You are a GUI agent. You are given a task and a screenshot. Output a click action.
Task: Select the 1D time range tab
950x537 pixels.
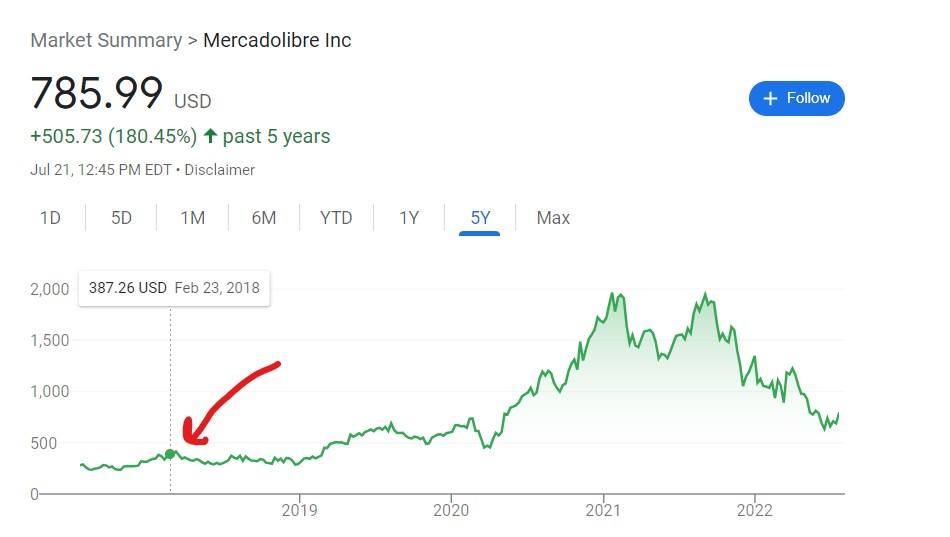click(x=50, y=218)
